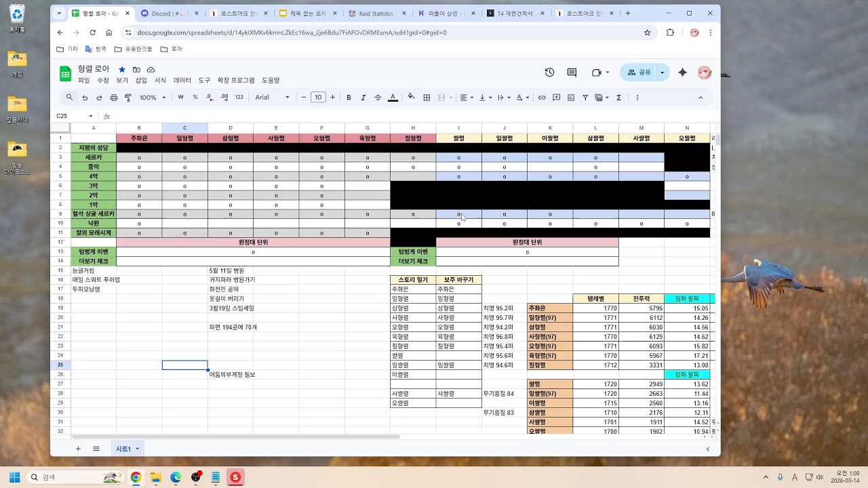Open the text color picker
The width and height of the screenshot is (868, 488).
pyautogui.click(x=393, y=98)
